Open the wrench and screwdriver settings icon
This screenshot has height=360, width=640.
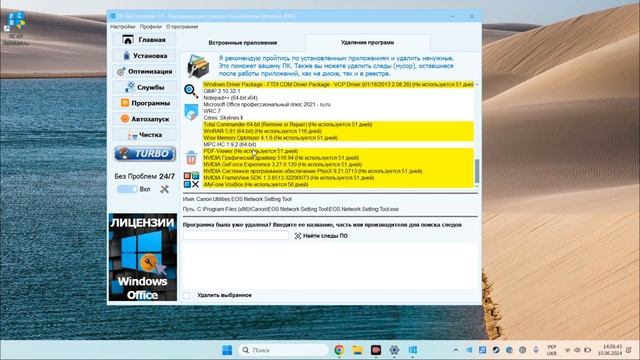164,189
